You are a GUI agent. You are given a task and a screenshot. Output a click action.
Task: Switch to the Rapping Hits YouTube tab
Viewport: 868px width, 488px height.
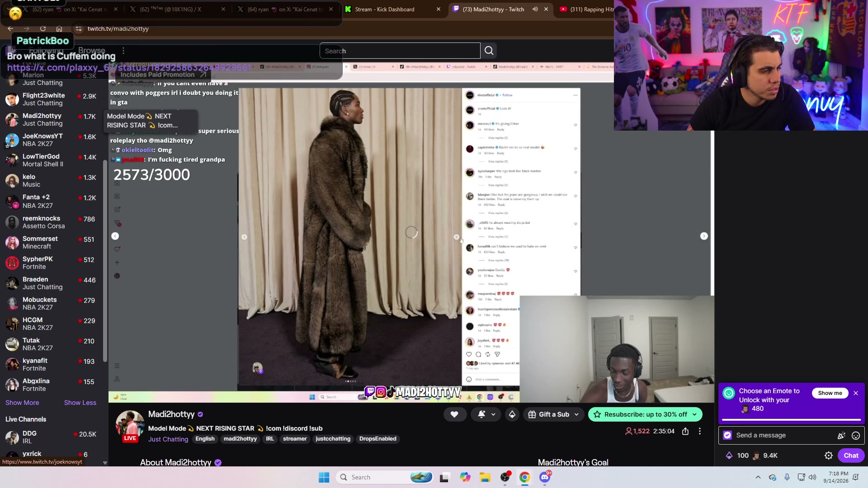click(x=586, y=9)
